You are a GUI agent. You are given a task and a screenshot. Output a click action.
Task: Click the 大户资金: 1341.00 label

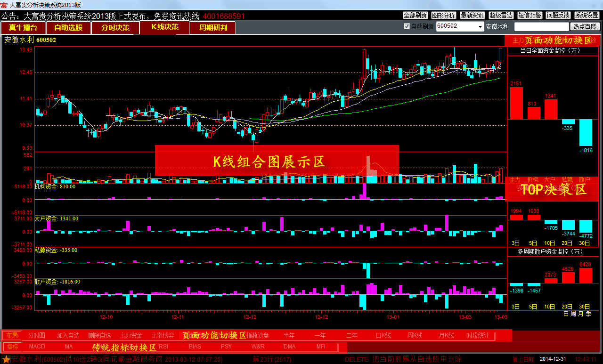click(x=57, y=218)
